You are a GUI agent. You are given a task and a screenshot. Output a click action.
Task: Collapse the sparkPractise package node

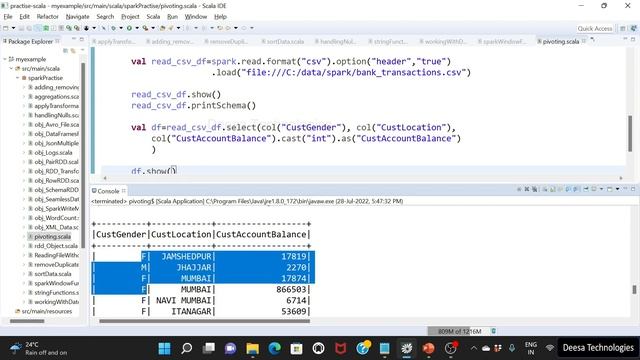coord(18,78)
